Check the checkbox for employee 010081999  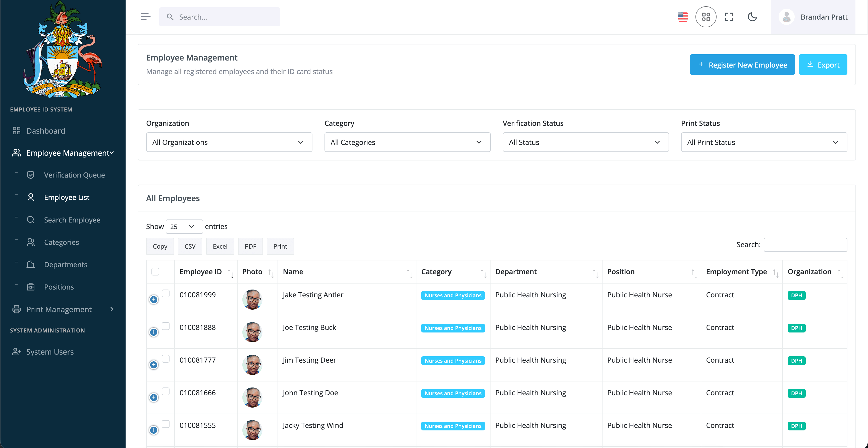(166, 293)
